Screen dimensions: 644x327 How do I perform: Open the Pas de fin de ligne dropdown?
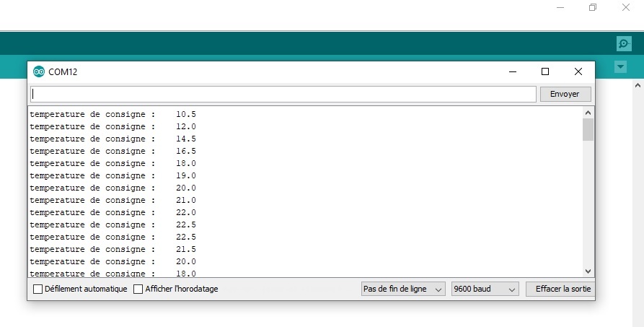pos(403,289)
